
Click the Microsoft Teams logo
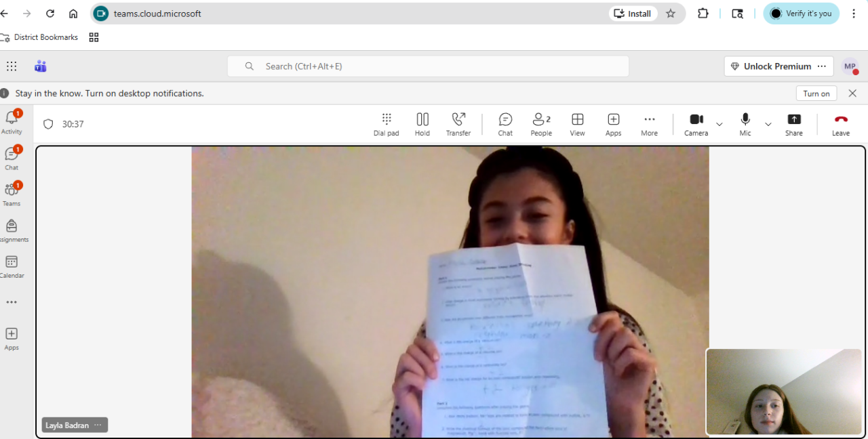click(x=41, y=66)
